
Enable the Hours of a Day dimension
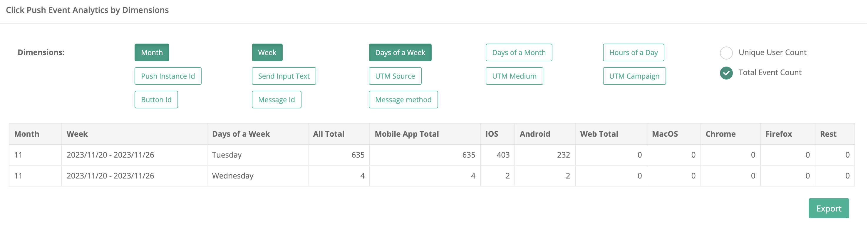633,53
